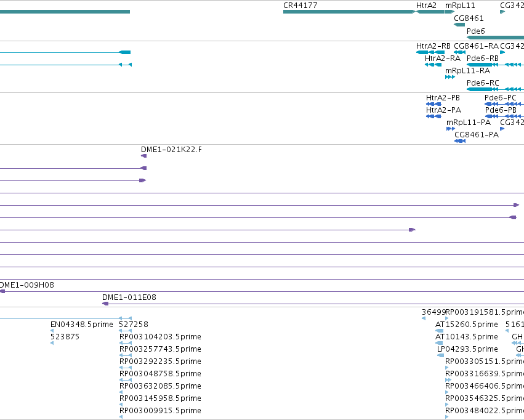Select the RP003191581.5prime EST label
This screenshot has width=524, height=420.
click(x=485, y=312)
